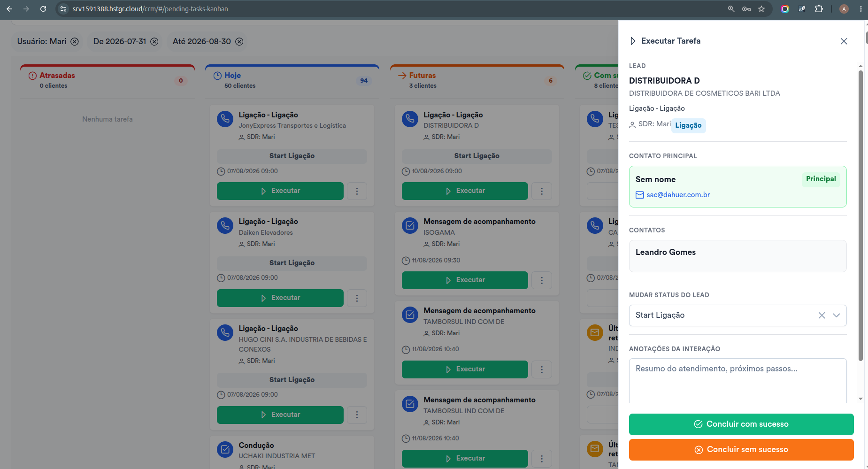Clear the De 2026-07-31 date filter
Image resolution: width=868 pixels, height=469 pixels.
(x=154, y=42)
